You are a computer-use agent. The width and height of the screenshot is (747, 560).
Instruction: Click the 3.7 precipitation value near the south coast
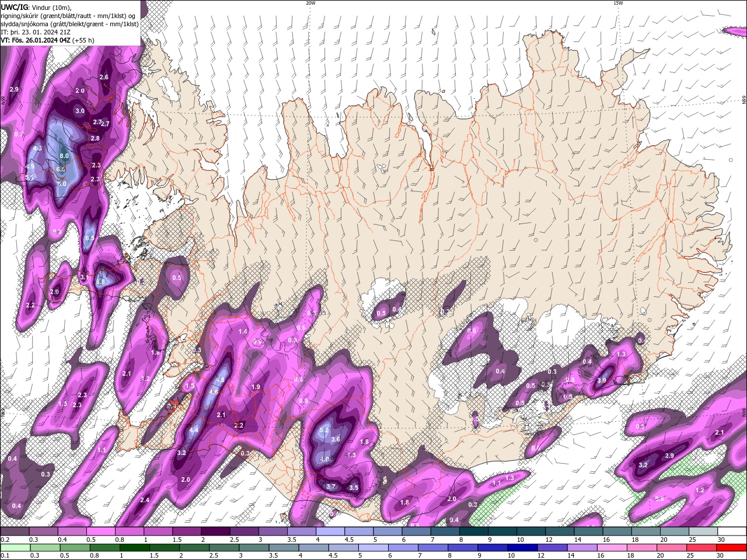coord(331,487)
